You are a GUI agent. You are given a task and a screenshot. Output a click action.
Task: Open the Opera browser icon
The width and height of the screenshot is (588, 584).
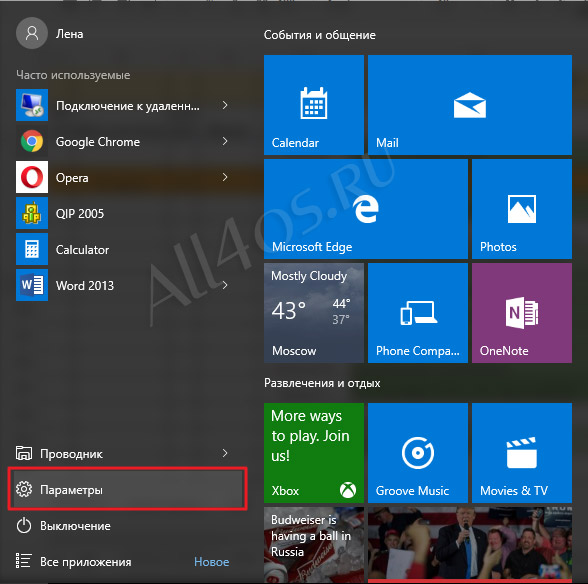32,177
